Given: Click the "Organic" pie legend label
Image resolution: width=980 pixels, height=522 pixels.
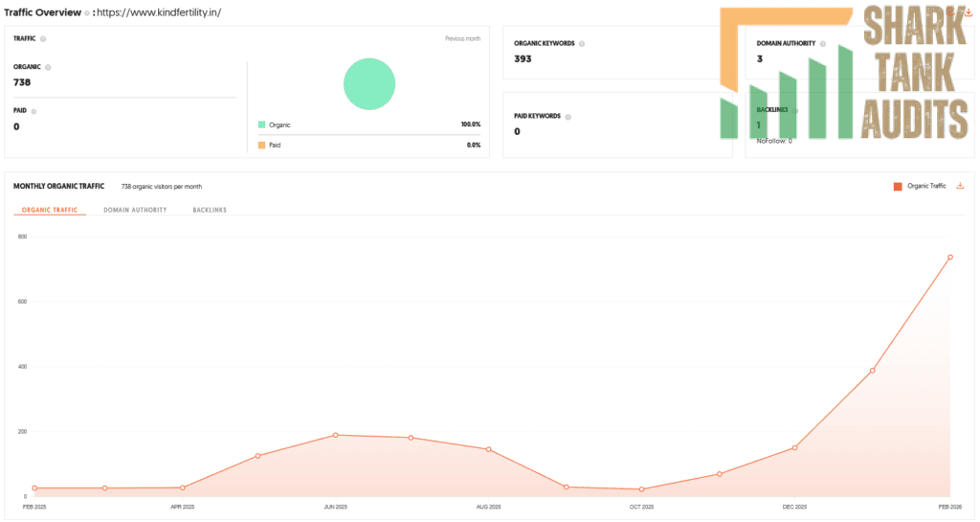Looking at the screenshot, I should pos(279,125).
